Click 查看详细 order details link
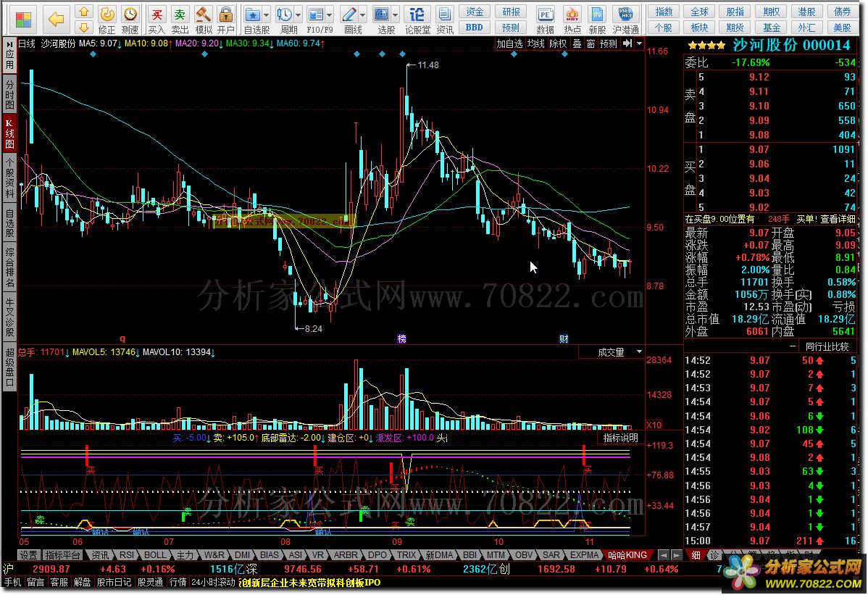 (838, 219)
